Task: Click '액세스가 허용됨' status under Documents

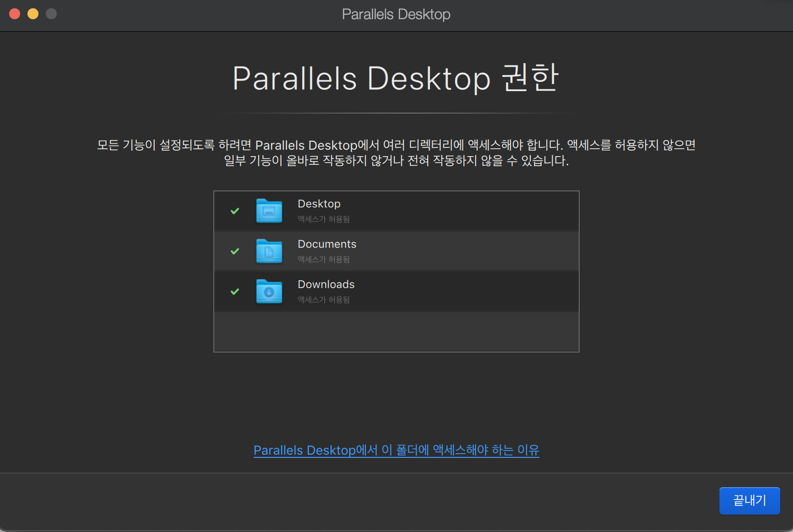Action: 324,260
